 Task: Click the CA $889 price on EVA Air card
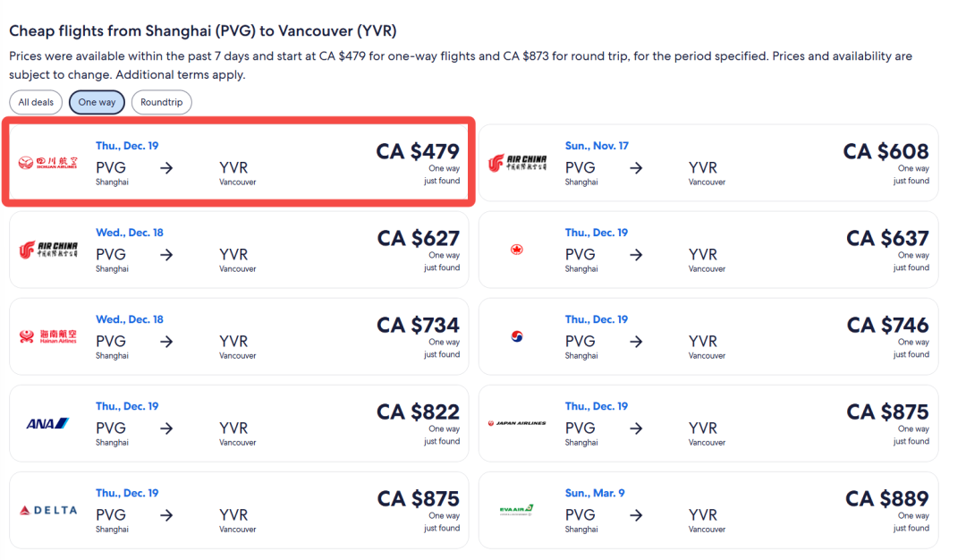coord(887,499)
